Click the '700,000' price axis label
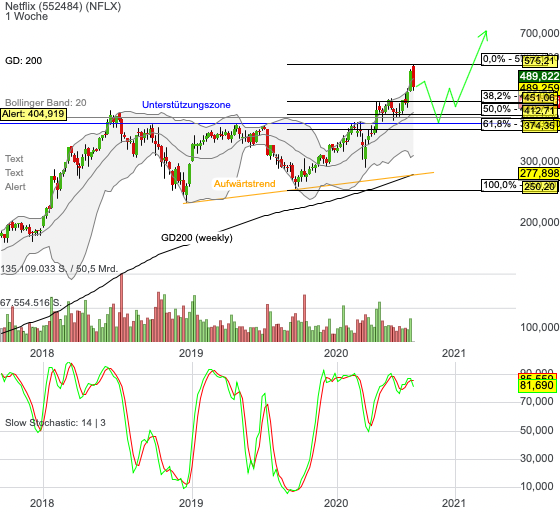Viewport: 560px width, 512px height. click(x=539, y=34)
